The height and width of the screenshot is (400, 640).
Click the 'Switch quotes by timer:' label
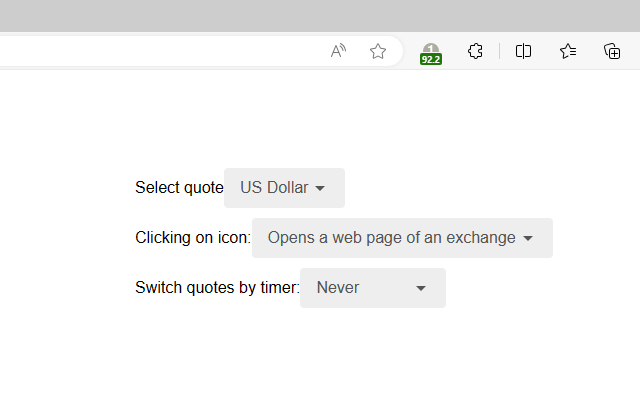(217, 288)
